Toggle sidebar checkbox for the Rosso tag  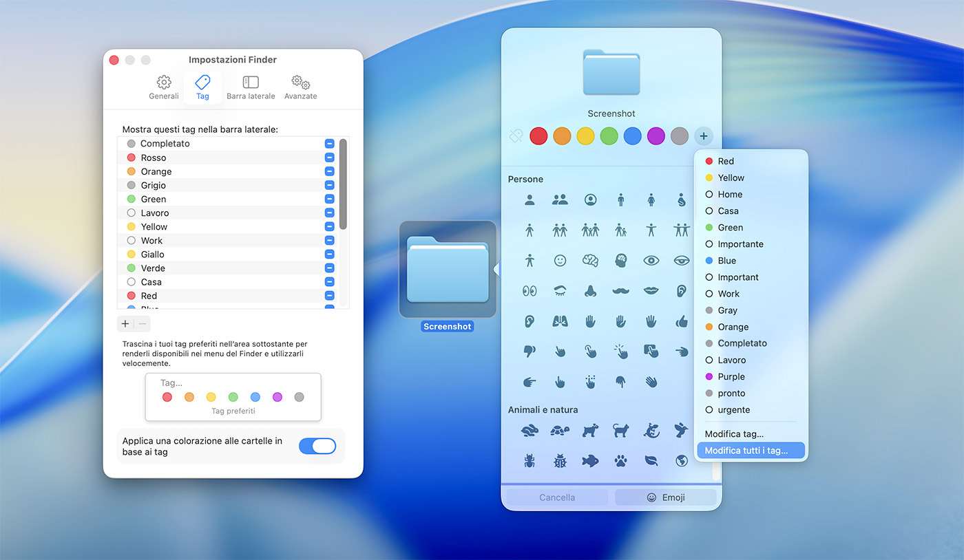pyautogui.click(x=330, y=158)
